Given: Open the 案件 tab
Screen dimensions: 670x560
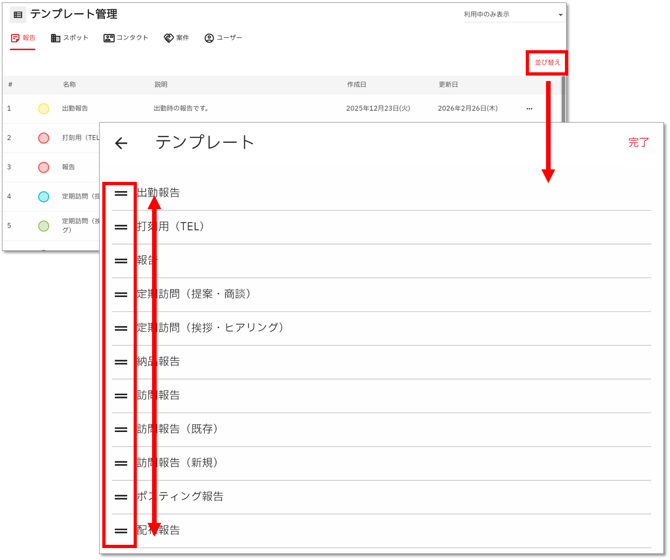Looking at the screenshot, I should point(176,38).
